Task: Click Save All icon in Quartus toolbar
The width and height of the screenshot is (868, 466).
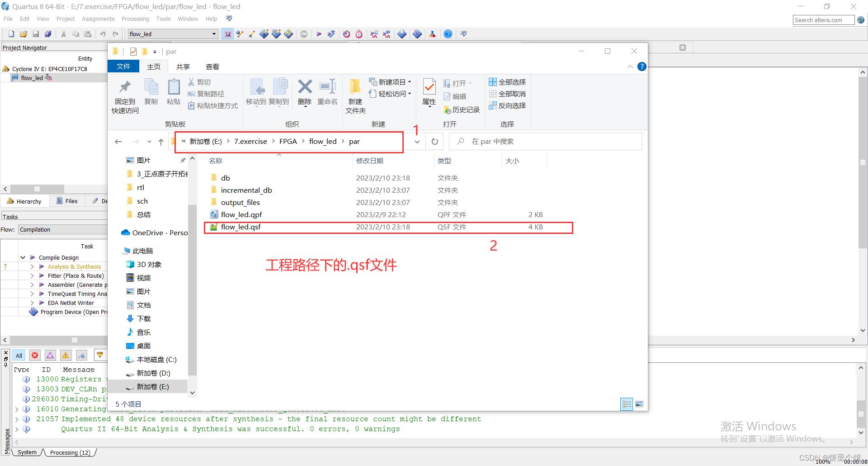Action: (48, 34)
